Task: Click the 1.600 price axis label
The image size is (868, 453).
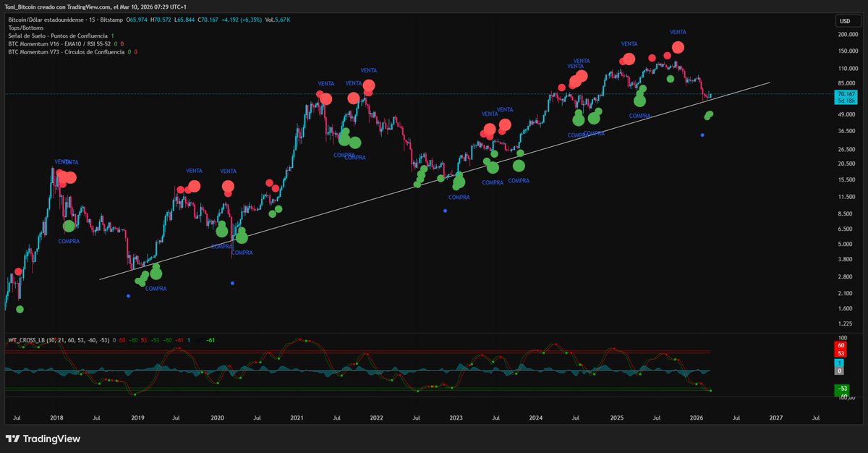Action: click(843, 308)
